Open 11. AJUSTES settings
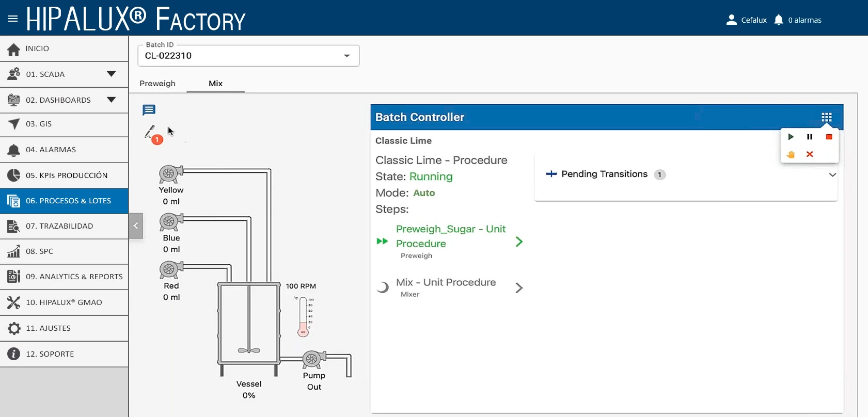This screenshot has width=868, height=417. [x=64, y=328]
